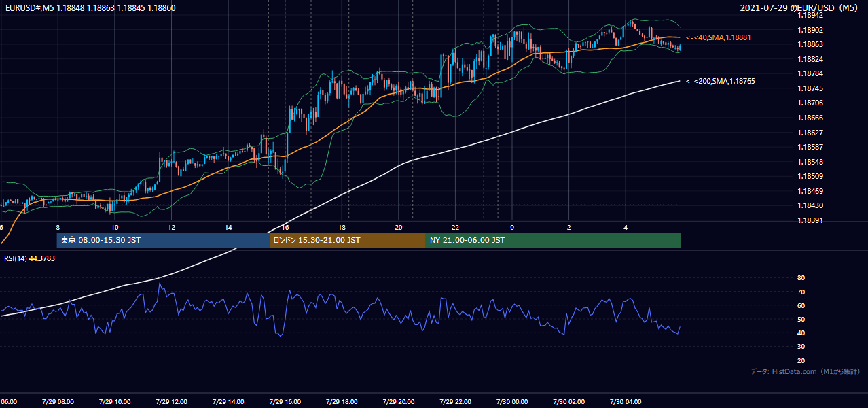Click the 7/29 18:00 time axis label

(x=342, y=401)
